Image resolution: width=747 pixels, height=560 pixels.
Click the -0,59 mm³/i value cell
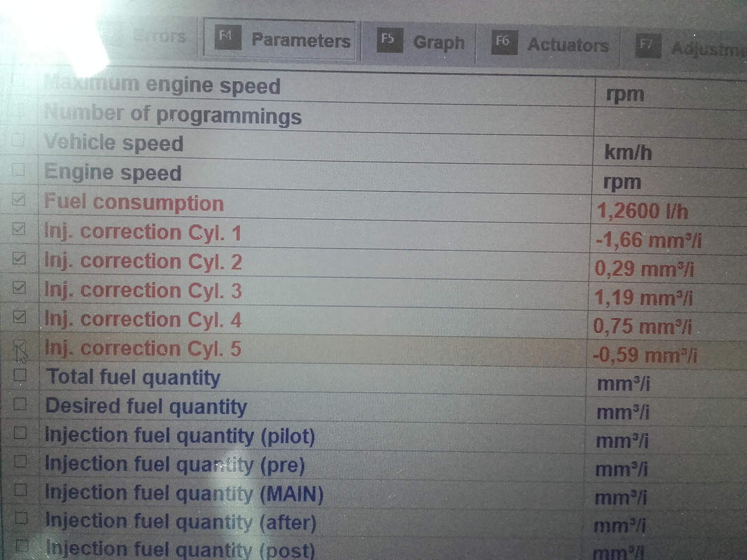645,356
